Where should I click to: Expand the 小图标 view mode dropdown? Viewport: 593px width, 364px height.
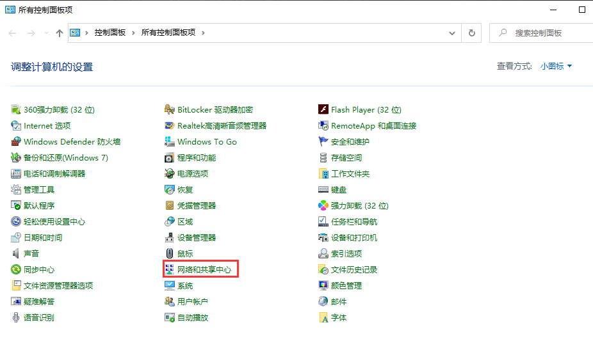(556, 67)
